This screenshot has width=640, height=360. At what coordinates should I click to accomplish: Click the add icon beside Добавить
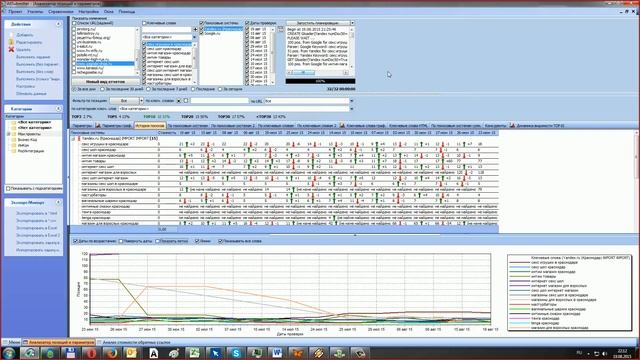pyautogui.click(x=11, y=35)
